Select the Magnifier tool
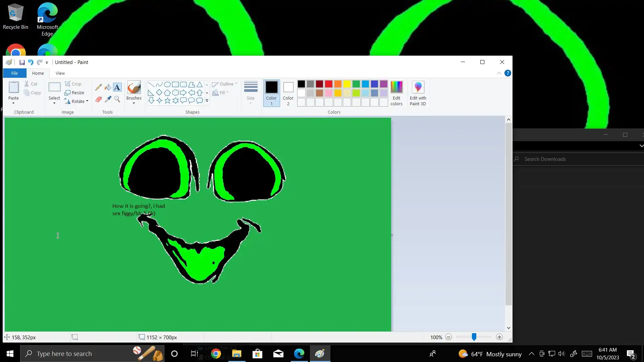The height and width of the screenshot is (362, 644). [x=117, y=99]
